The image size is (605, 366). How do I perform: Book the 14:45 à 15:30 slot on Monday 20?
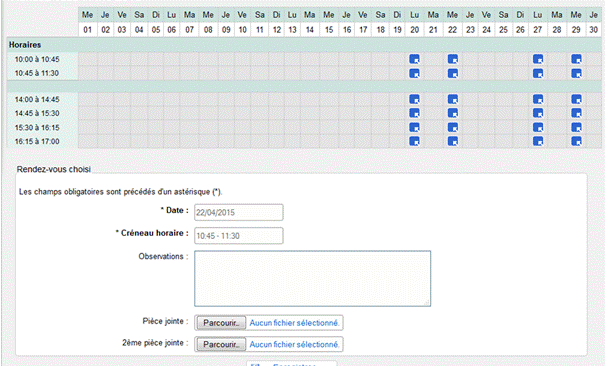click(x=414, y=113)
